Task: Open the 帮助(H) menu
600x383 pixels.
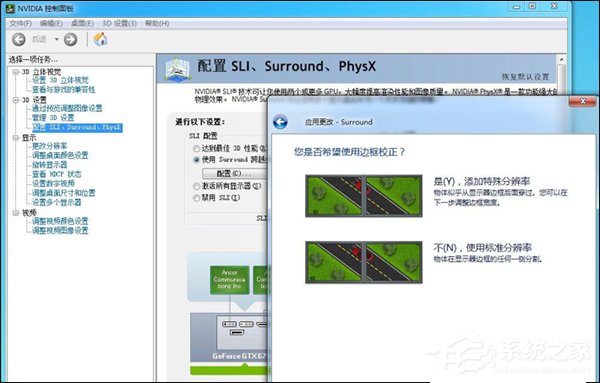Action: pos(157,23)
